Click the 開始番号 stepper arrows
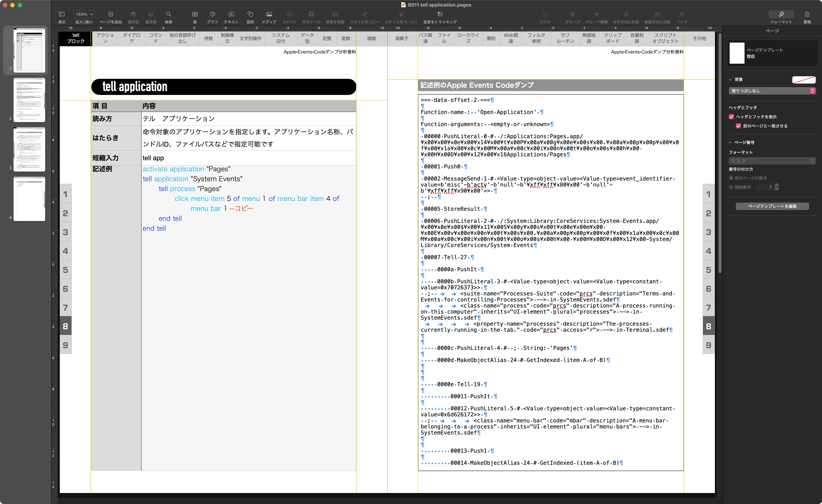 click(777, 187)
